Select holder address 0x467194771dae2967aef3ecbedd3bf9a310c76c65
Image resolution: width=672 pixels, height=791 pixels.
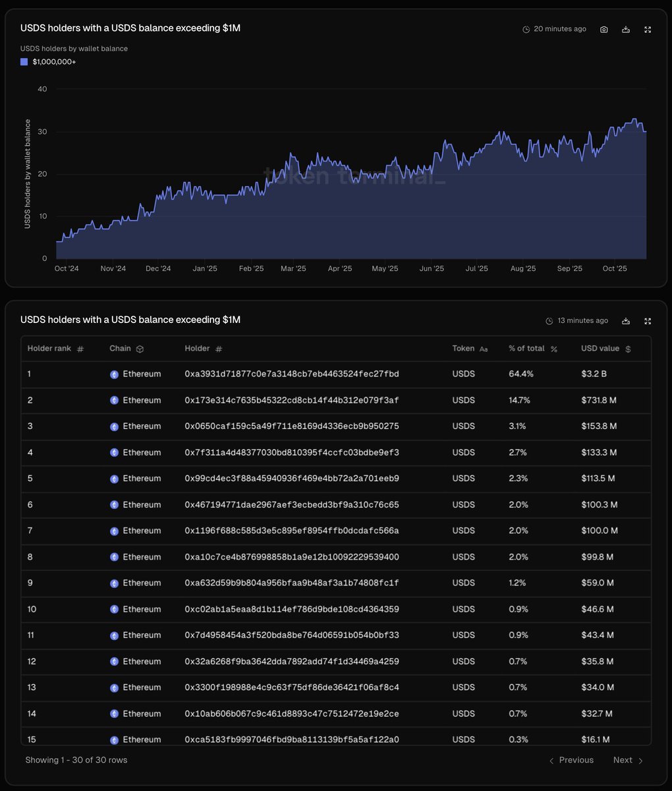point(292,504)
